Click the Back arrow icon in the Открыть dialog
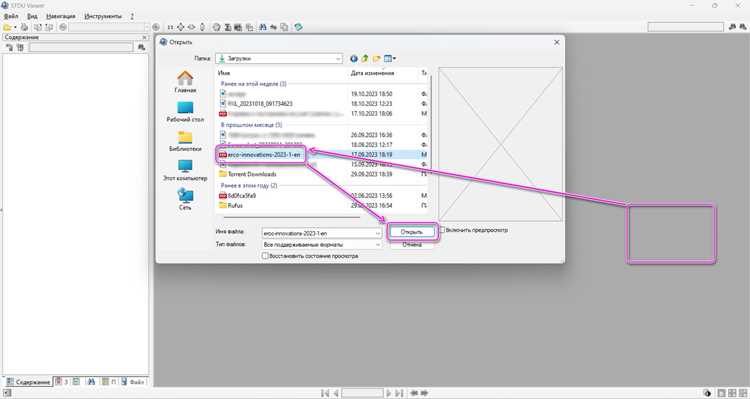The height and width of the screenshot is (399, 750). click(353, 58)
